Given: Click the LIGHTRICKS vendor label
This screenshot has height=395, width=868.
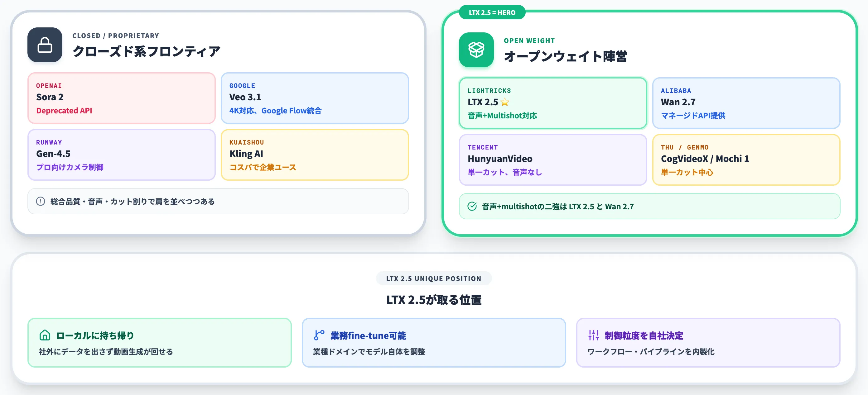Looking at the screenshot, I should tap(489, 91).
